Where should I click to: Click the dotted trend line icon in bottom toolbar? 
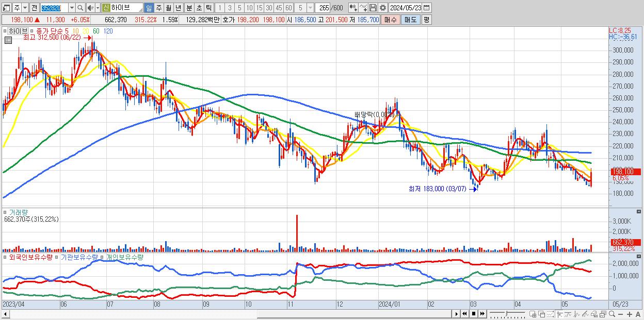point(550,314)
